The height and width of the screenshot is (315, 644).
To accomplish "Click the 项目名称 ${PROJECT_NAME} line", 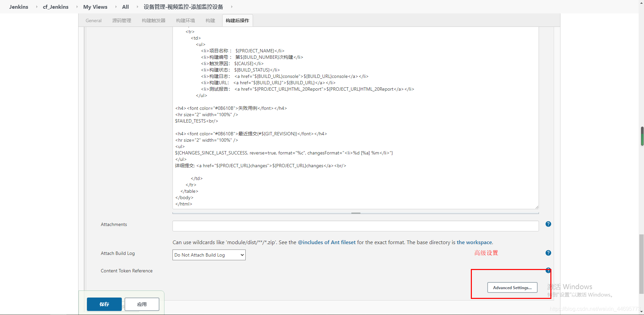I will [x=243, y=51].
